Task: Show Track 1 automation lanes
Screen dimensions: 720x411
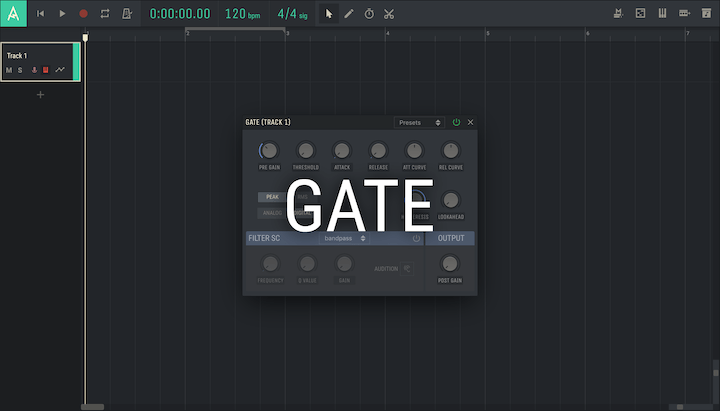Action: point(60,70)
